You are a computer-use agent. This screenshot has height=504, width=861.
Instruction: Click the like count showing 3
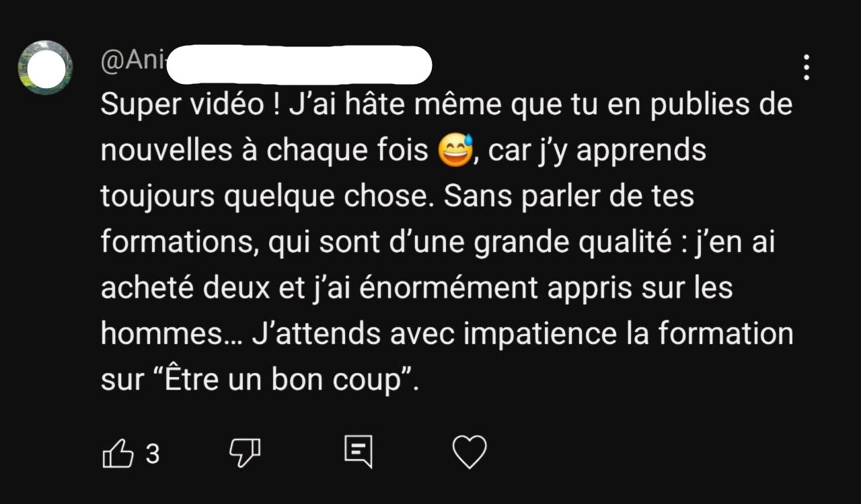pyautogui.click(x=153, y=454)
